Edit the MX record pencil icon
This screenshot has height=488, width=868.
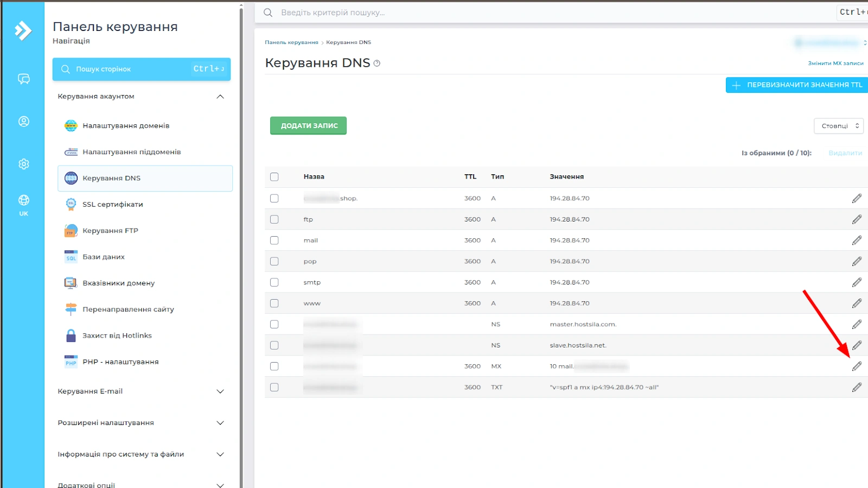857,366
